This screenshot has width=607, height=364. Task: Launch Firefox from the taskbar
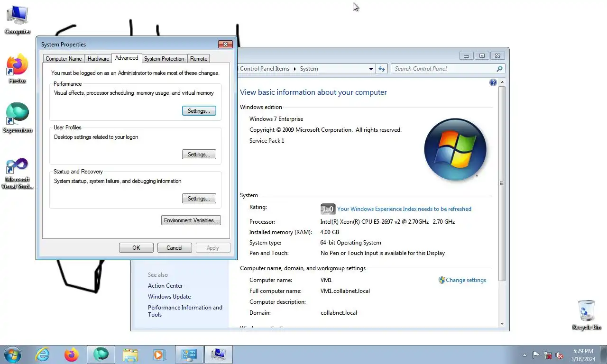pos(72,354)
